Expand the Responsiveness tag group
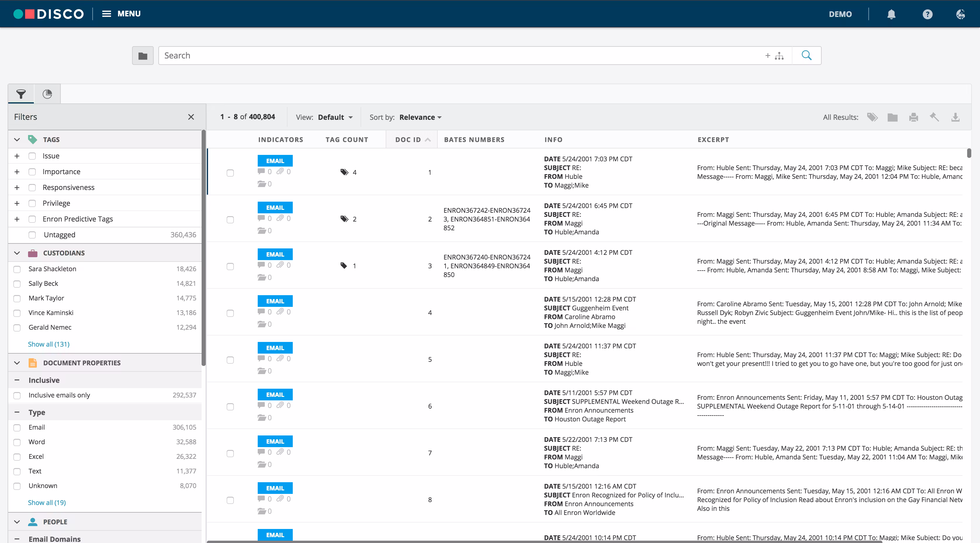980x543 pixels. coord(17,188)
